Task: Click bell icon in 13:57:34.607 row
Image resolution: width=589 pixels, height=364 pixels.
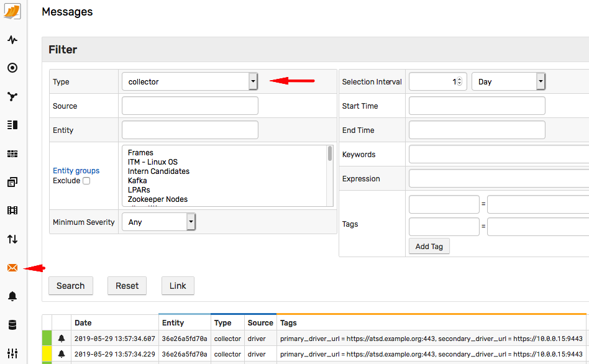Action: pos(62,339)
